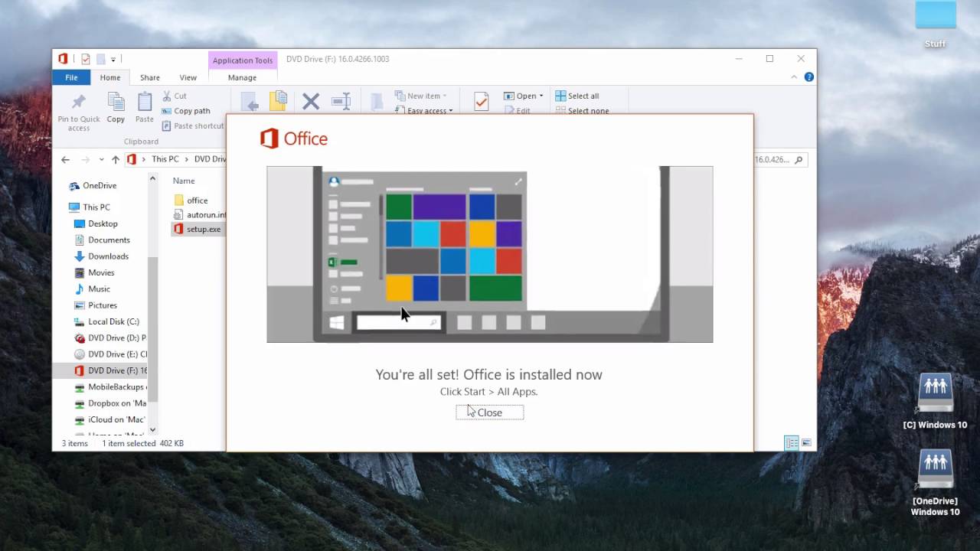The height and width of the screenshot is (551, 980).
Task: Click the Properties quick access toolbar icon
Action: 86,59
